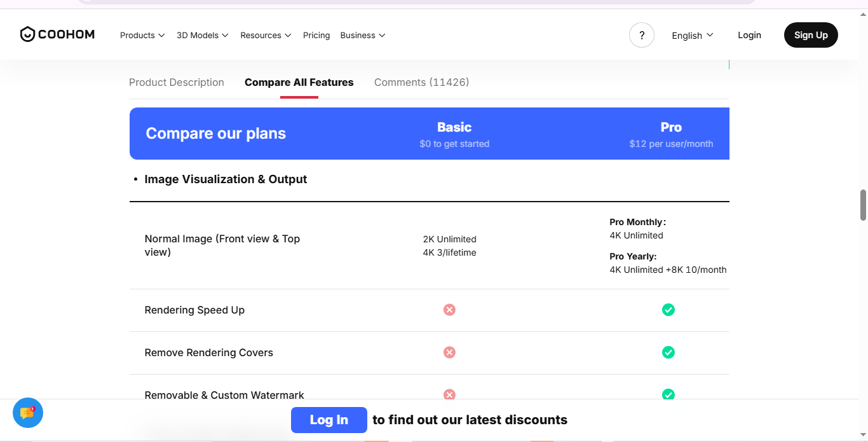Open the help question mark icon
Screen dimensions: 868x442
point(642,35)
